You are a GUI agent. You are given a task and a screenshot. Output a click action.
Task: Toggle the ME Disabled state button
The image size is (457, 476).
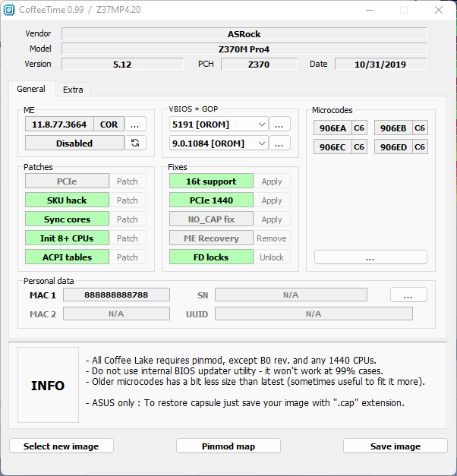(74, 143)
